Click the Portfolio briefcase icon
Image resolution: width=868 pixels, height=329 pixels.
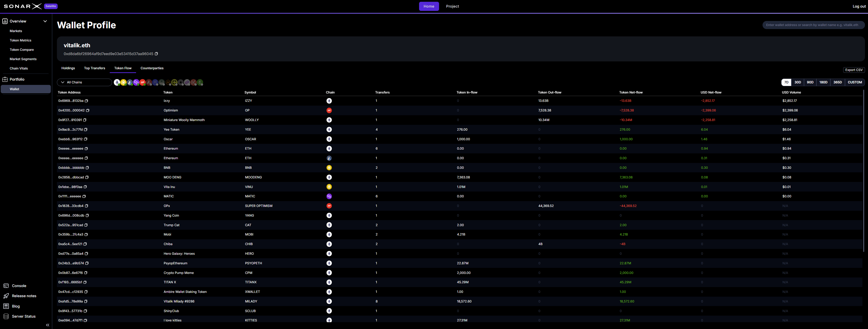click(5, 79)
